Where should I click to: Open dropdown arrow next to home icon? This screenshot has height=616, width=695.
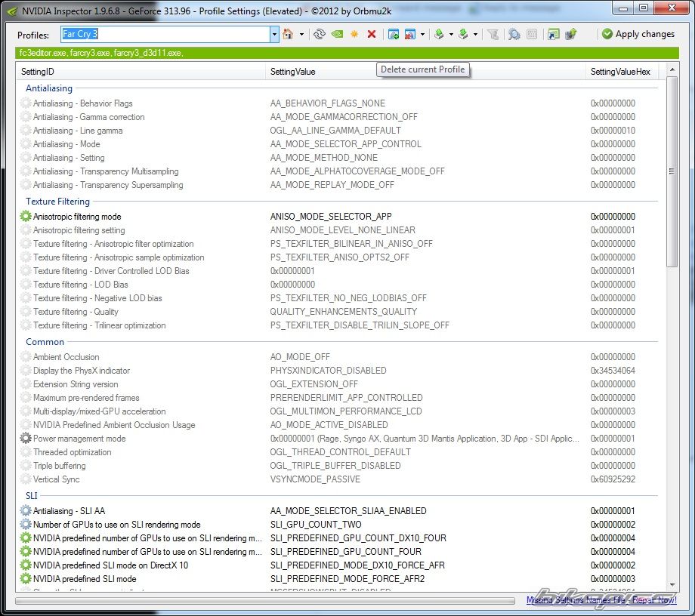pos(301,34)
